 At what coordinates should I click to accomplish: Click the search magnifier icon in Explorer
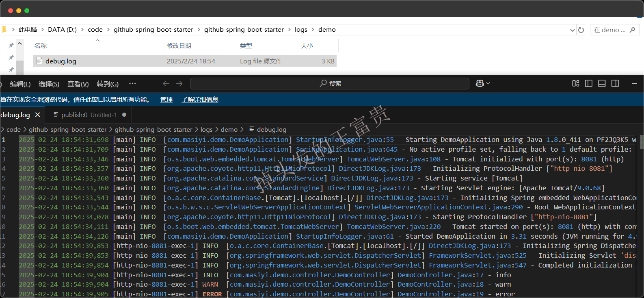(x=632, y=30)
